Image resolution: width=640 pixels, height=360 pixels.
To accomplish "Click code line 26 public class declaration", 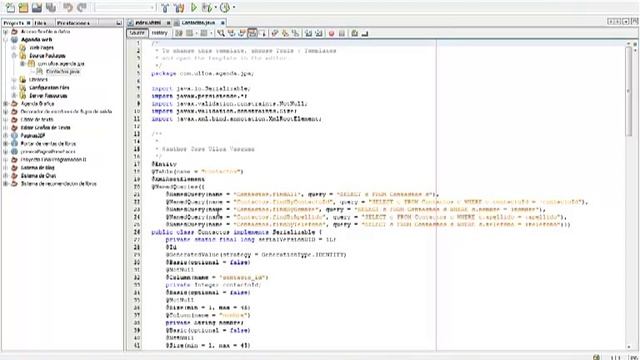I will pos(236,232).
